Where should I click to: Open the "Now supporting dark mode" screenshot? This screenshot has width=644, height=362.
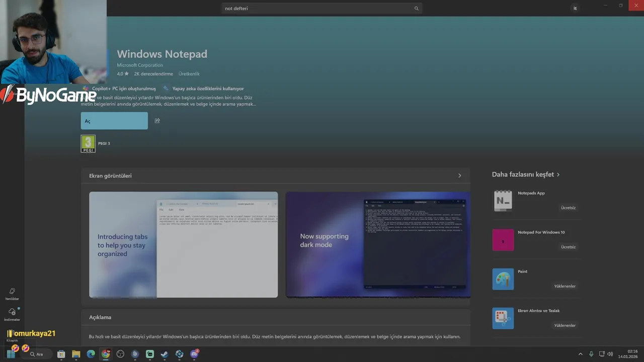pyautogui.click(x=378, y=244)
